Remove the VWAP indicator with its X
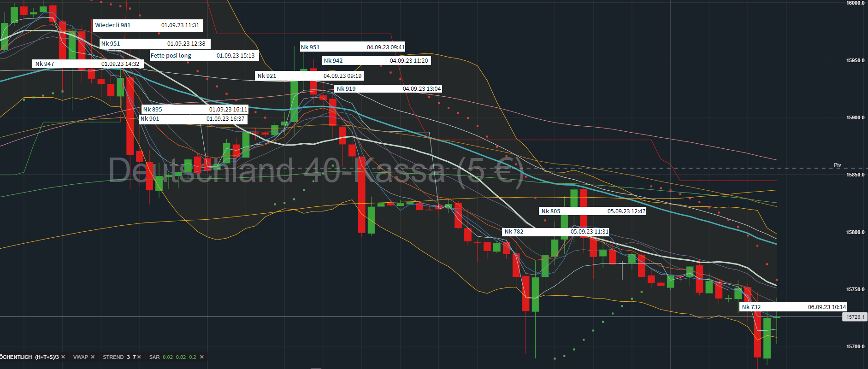This screenshot has width=868, height=369. (x=93, y=357)
